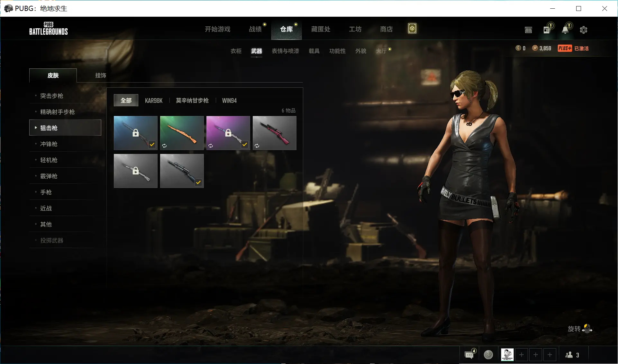Click the PUBG Battlegrounds logo
This screenshot has height=364, width=618.
pyautogui.click(x=49, y=29)
